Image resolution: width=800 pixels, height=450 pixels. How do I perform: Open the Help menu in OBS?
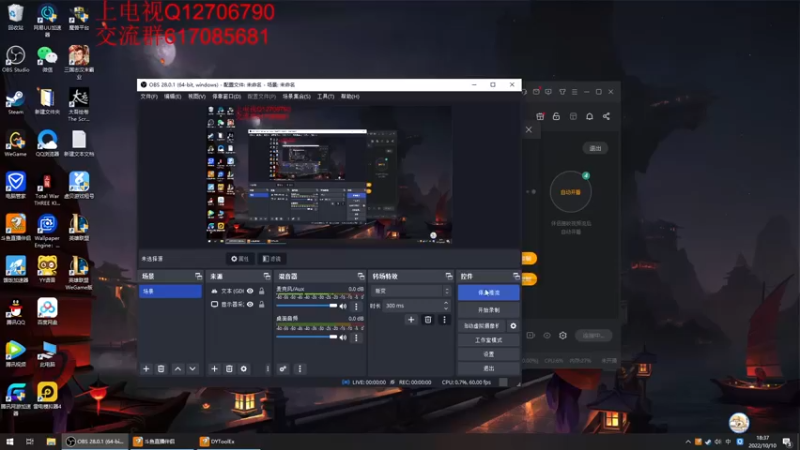tap(350, 96)
